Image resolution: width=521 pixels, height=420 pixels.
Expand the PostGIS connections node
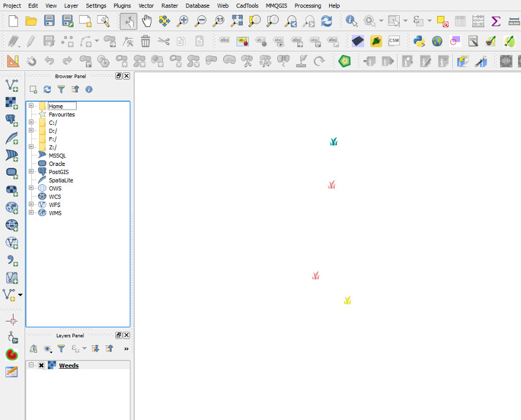pyautogui.click(x=31, y=171)
